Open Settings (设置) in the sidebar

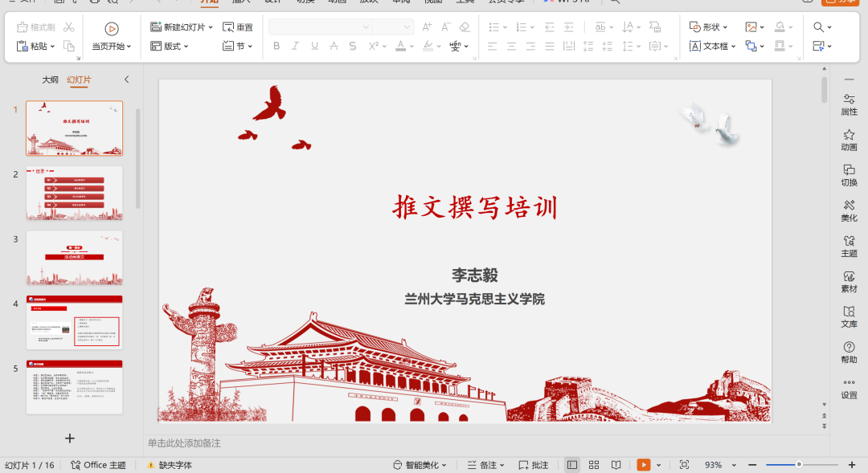pos(849,389)
